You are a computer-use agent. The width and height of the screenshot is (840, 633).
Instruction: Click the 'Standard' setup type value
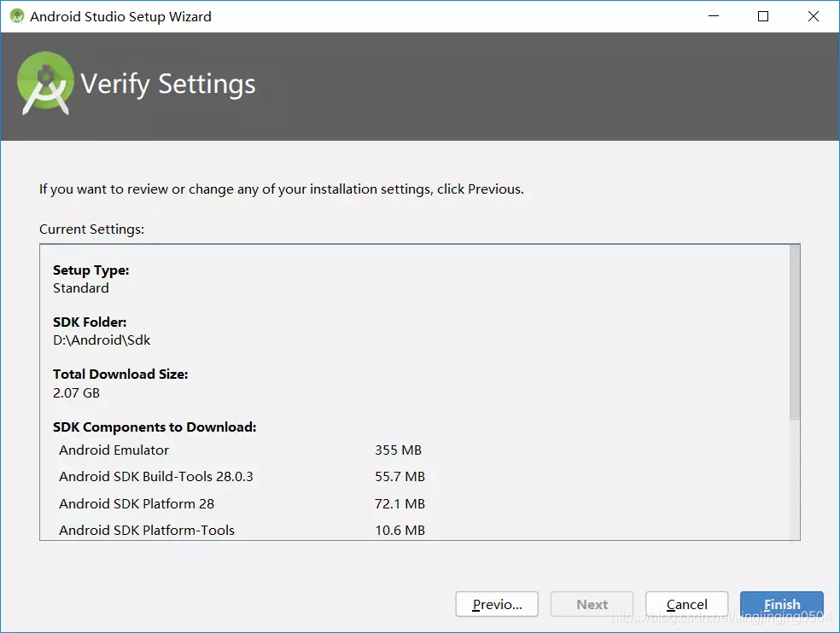(x=81, y=288)
